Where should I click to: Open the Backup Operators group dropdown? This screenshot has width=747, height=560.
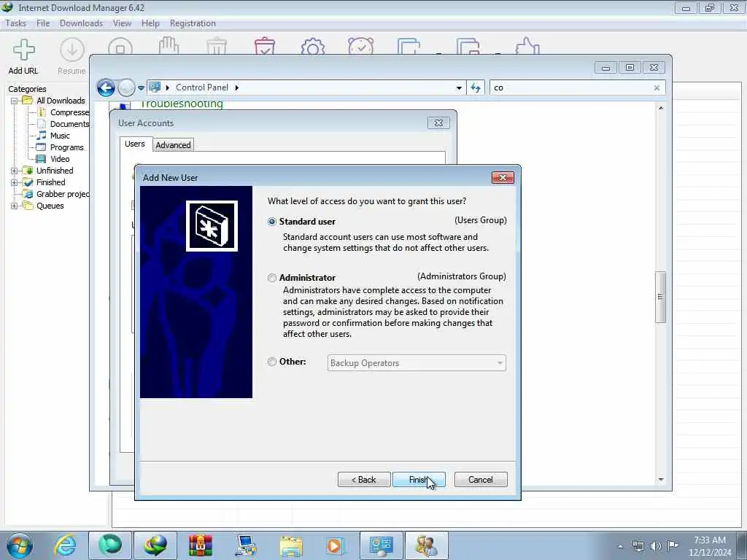(x=417, y=363)
